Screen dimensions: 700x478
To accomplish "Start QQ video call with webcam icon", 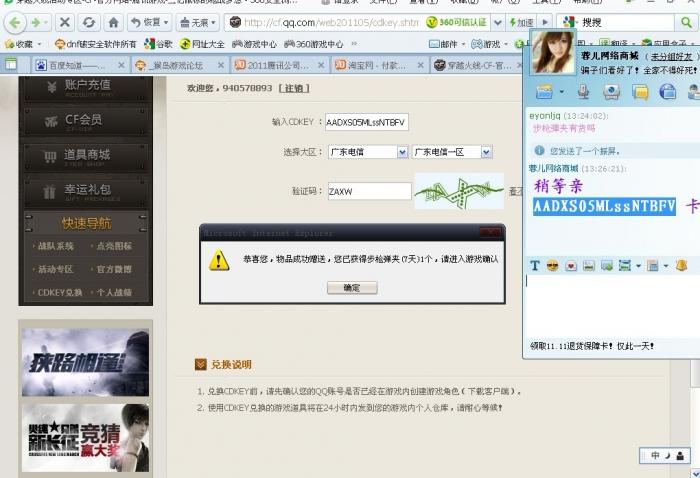I will click(611, 92).
